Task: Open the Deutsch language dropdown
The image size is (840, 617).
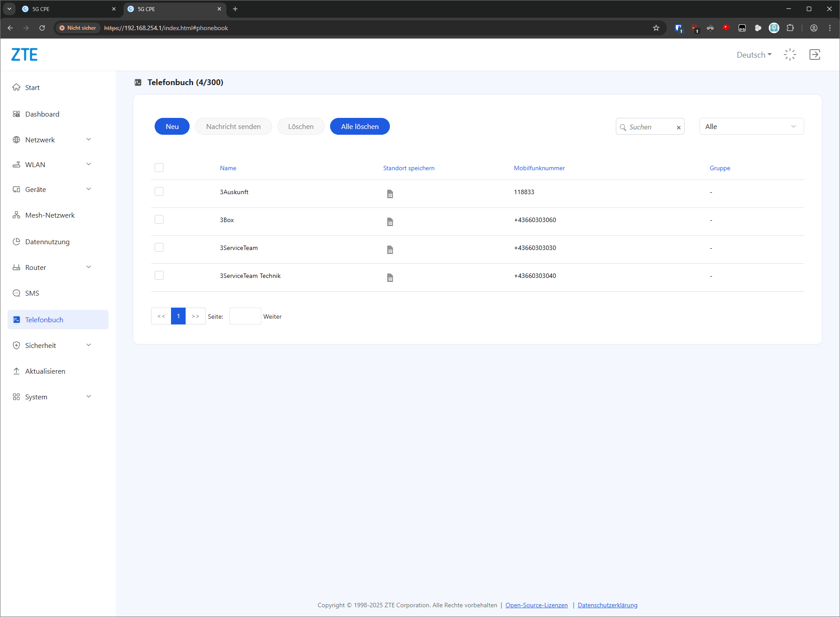Action: click(754, 55)
